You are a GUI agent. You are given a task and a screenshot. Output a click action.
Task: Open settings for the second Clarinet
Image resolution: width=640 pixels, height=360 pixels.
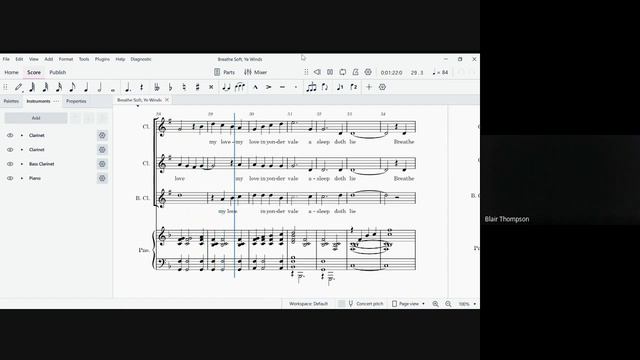click(x=102, y=150)
